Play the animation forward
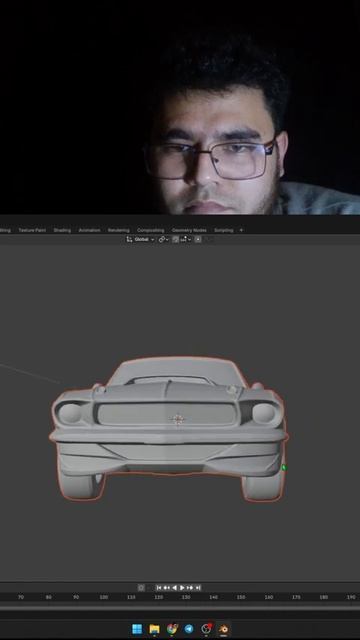 pos(182,588)
